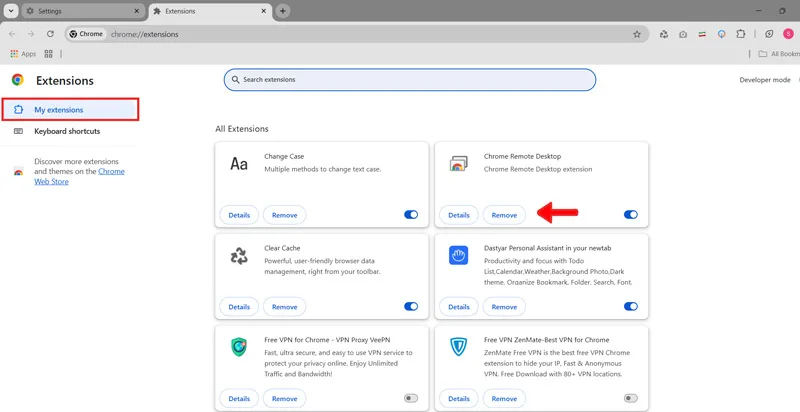Open Details for Chrome Remote Desktop
The width and height of the screenshot is (800, 412).
[x=459, y=215]
